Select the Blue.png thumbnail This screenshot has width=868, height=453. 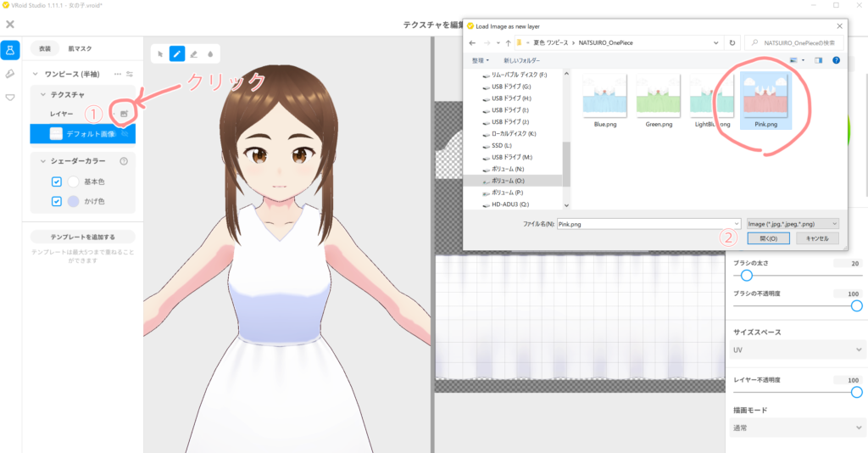point(604,100)
